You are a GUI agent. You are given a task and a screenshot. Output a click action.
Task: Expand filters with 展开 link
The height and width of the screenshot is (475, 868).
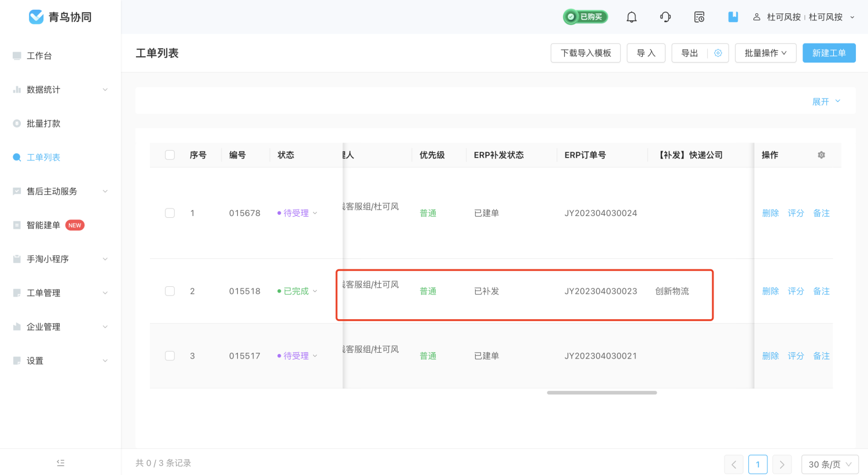point(826,101)
